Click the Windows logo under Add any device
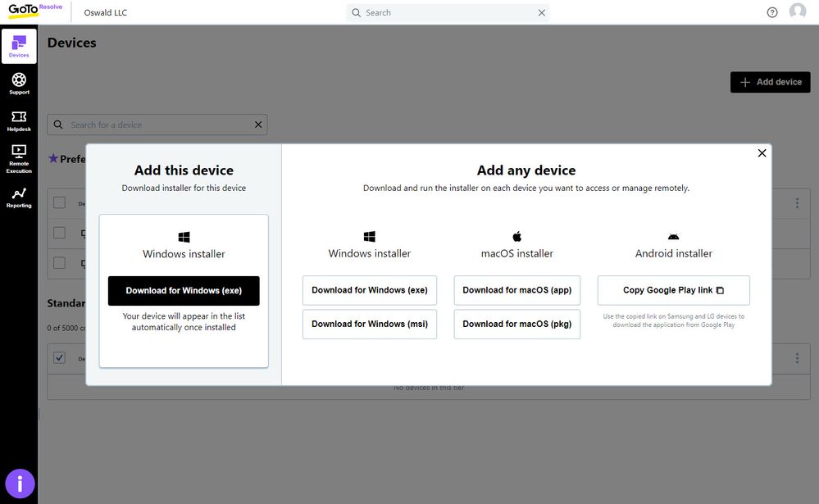 tap(369, 237)
